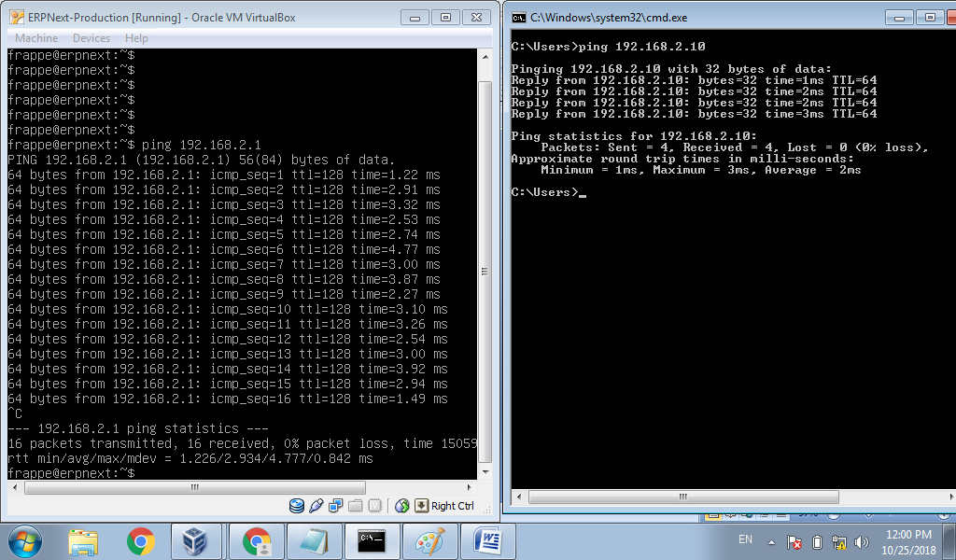Viewport: 956px width, 560px height.
Task: Open the Windows Start menu
Action: [24, 541]
